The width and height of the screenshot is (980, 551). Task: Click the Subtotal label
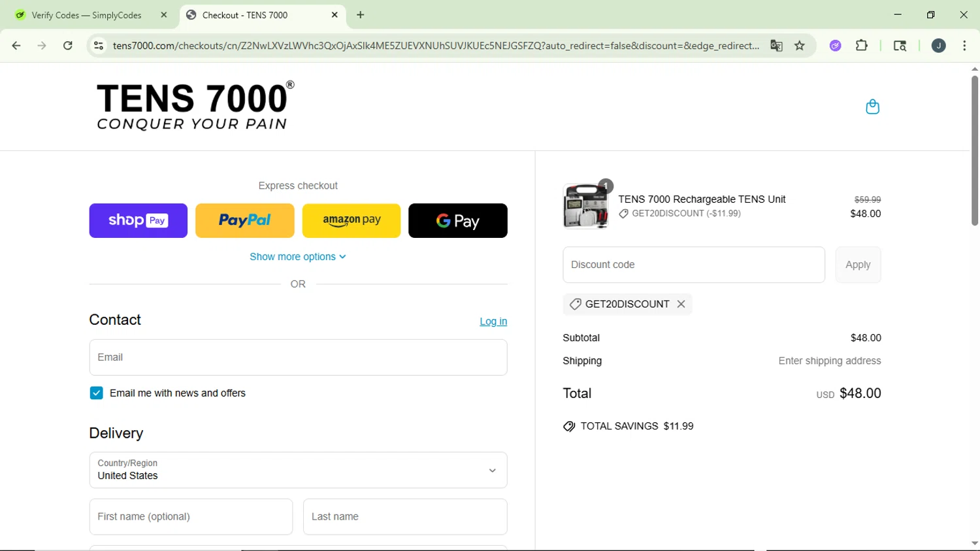(x=581, y=338)
